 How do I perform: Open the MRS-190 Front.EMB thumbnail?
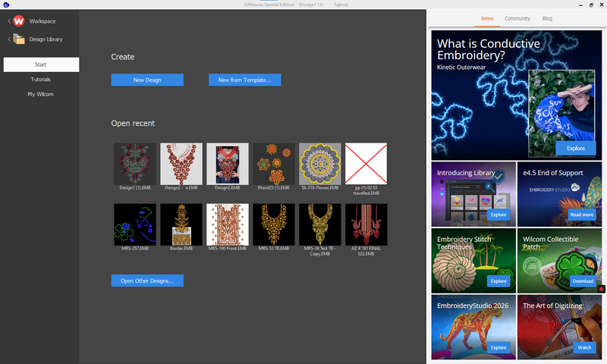point(228,224)
